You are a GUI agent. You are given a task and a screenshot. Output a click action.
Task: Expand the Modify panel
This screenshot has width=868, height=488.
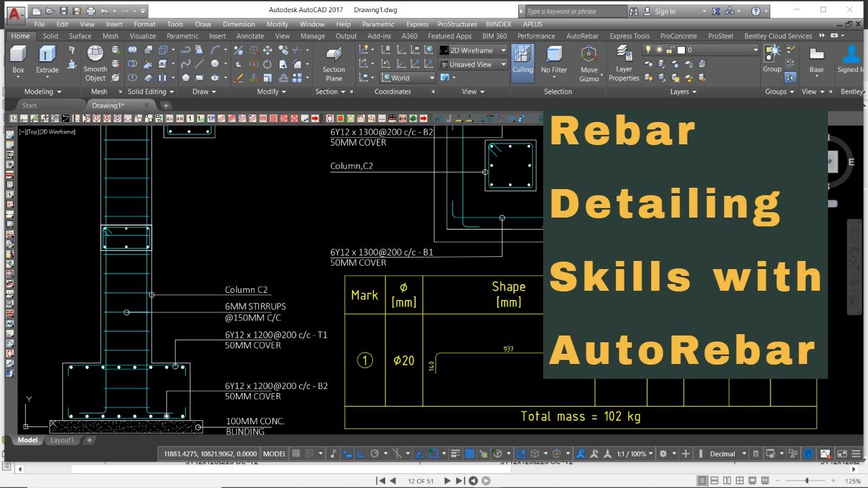point(271,91)
